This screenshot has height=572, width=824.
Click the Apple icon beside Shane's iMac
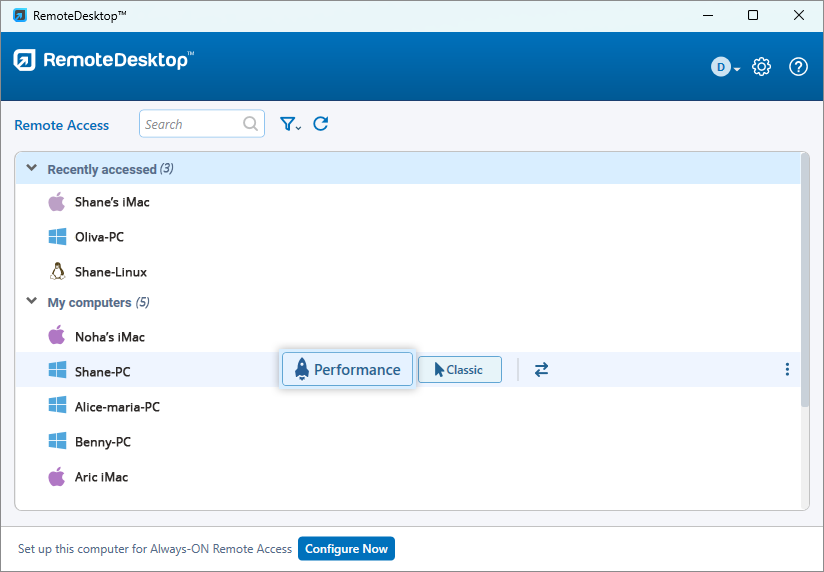(57, 202)
